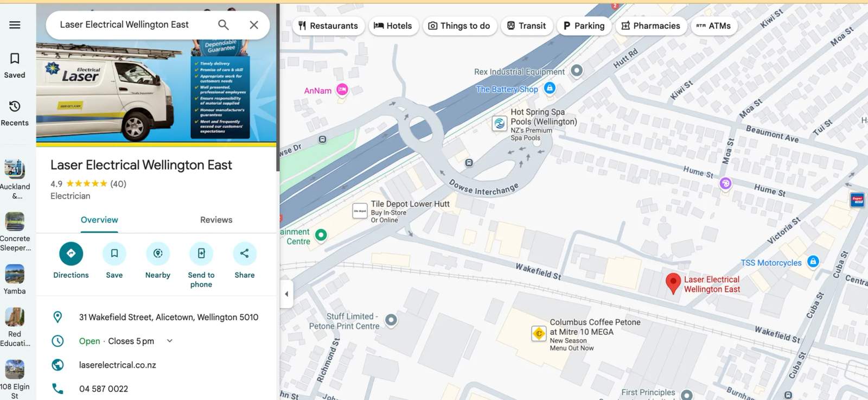
Task: Click the bus stop icon on Dowse Interchange
Action: pos(469,163)
